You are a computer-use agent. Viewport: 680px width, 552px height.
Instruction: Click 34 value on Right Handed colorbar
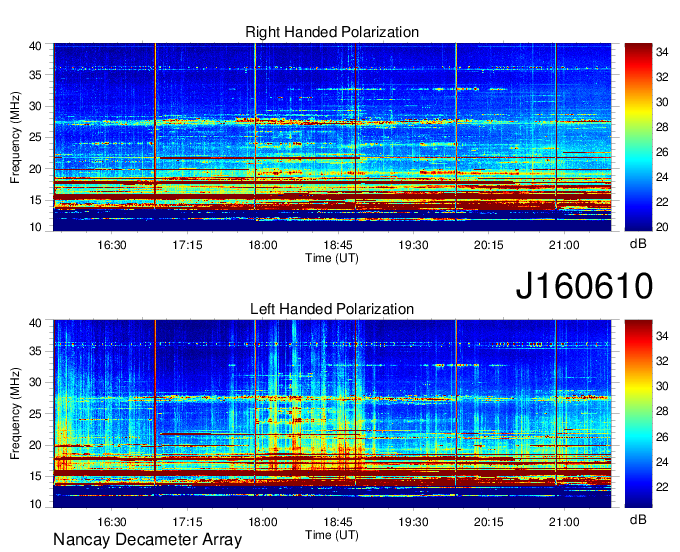pyautogui.click(x=662, y=52)
